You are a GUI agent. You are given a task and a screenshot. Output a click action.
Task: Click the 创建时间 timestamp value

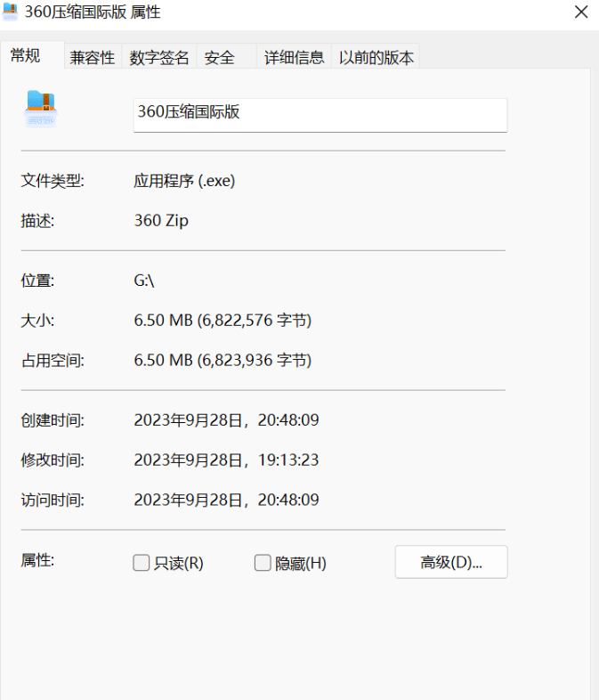(x=226, y=419)
